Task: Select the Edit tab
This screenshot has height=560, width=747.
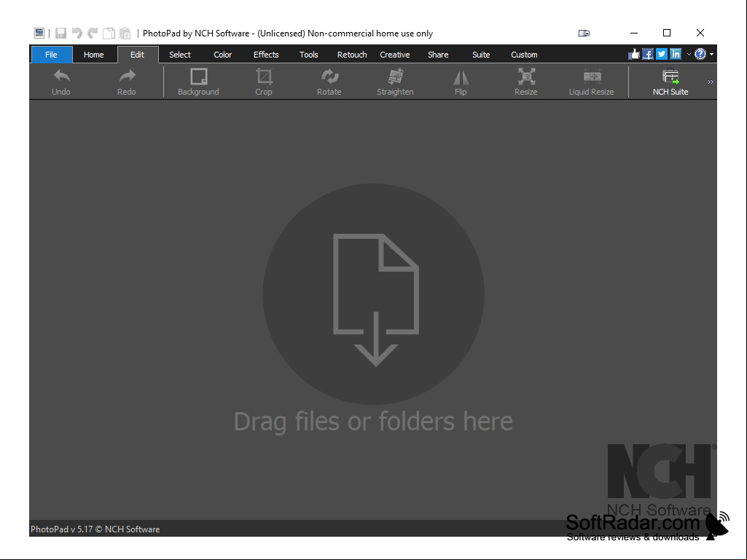Action: click(138, 55)
